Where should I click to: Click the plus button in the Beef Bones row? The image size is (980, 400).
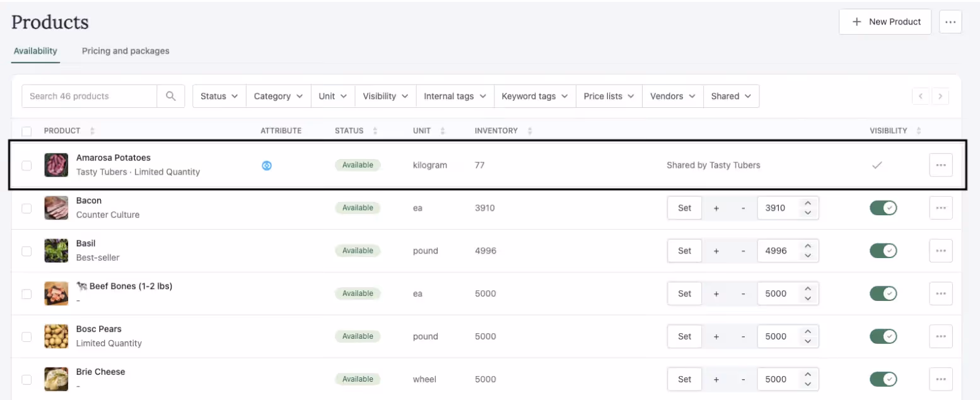(716, 293)
